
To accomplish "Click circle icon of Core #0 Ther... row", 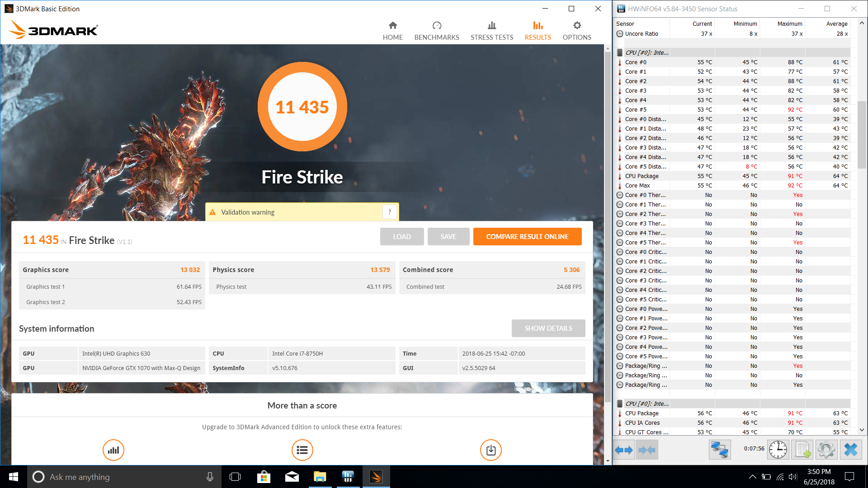I will (620, 195).
